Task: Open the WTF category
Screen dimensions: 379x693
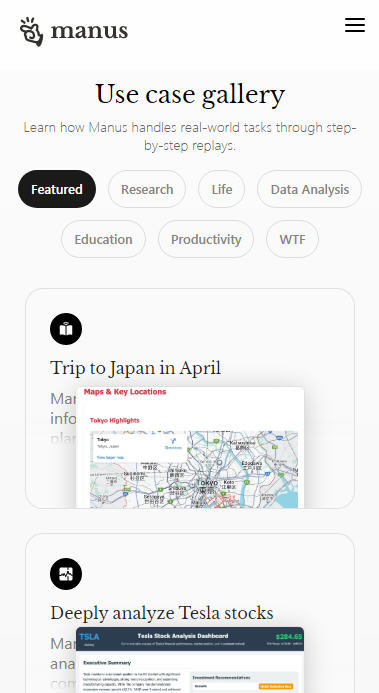Action: [x=292, y=239]
